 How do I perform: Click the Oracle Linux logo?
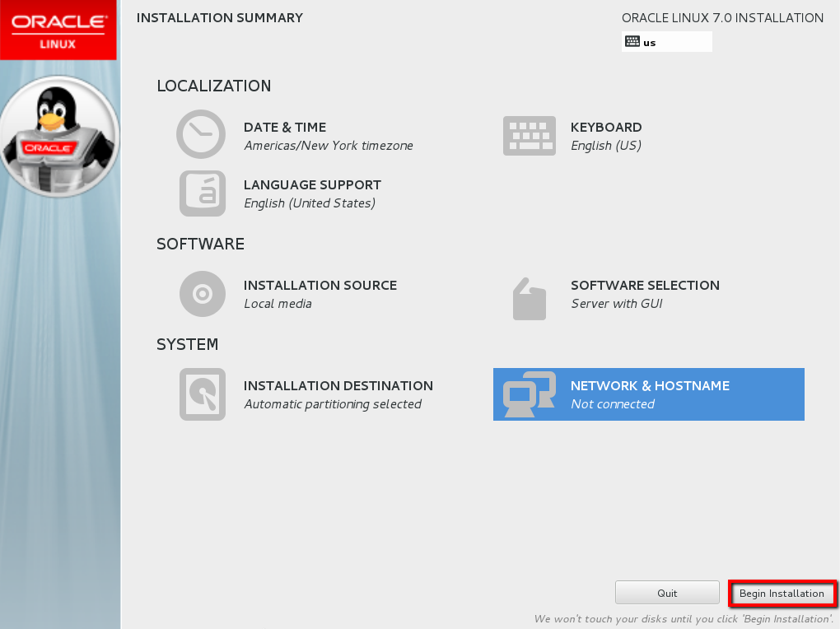click(58, 30)
